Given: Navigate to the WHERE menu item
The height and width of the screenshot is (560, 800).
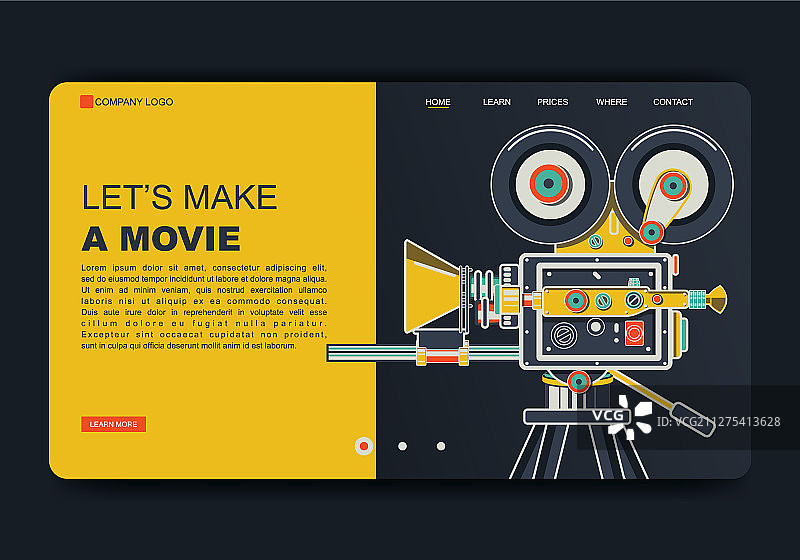Looking at the screenshot, I should point(611,102).
